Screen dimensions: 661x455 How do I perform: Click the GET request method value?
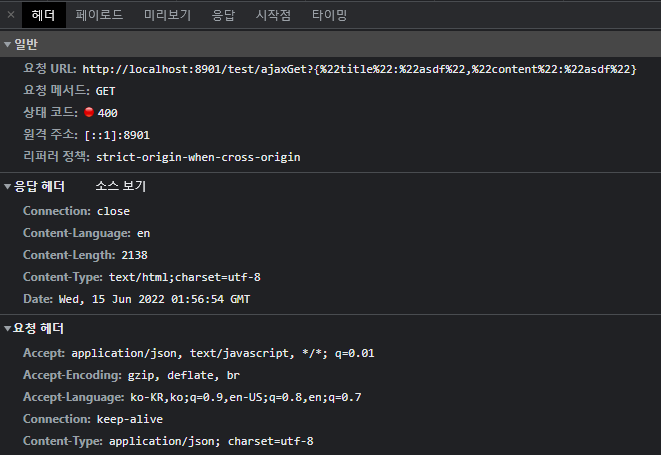coord(105,91)
